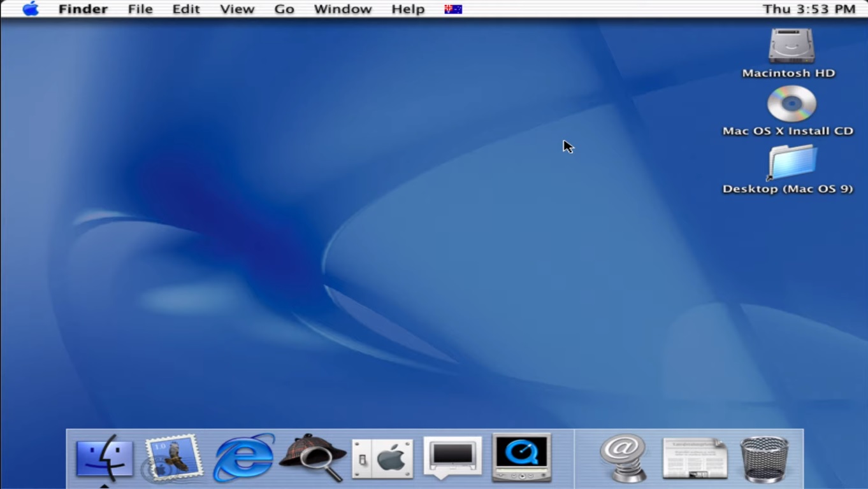Open the Apple menu
Image resolution: width=868 pixels, height=489 pixels.
(30, 9)
